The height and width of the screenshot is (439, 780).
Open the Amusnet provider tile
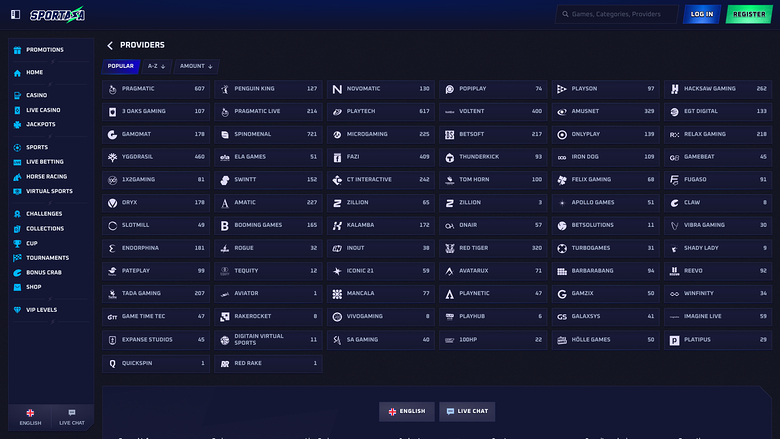point(605,111)
